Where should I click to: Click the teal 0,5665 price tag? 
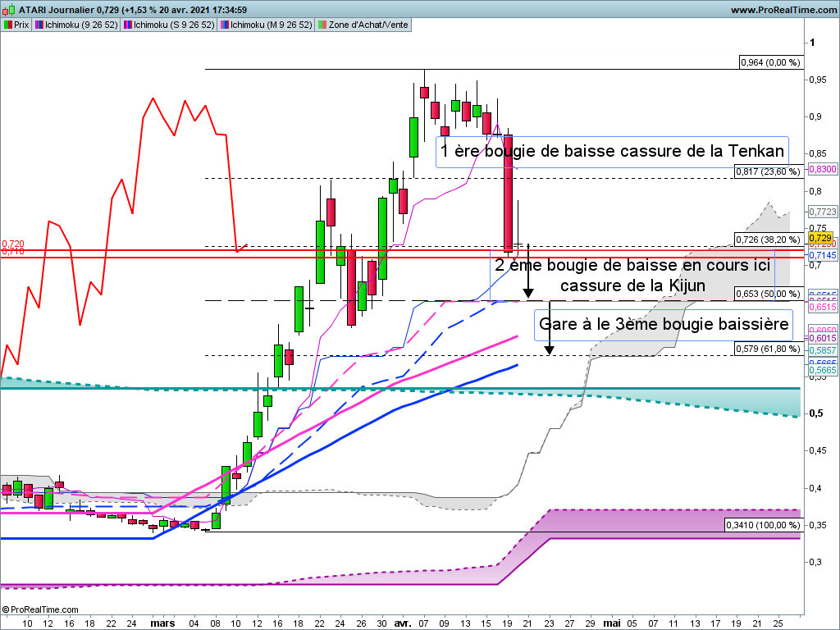(x=822, y=370)
